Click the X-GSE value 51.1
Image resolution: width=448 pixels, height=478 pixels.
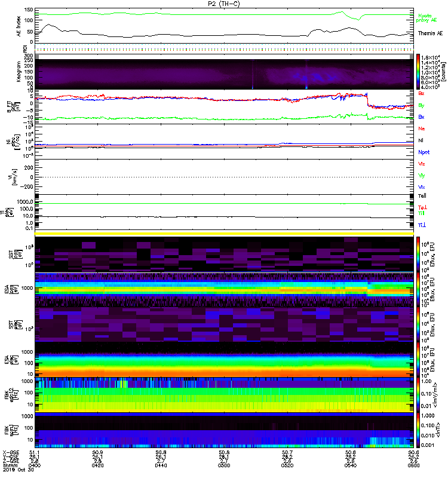tap(34, 452)
